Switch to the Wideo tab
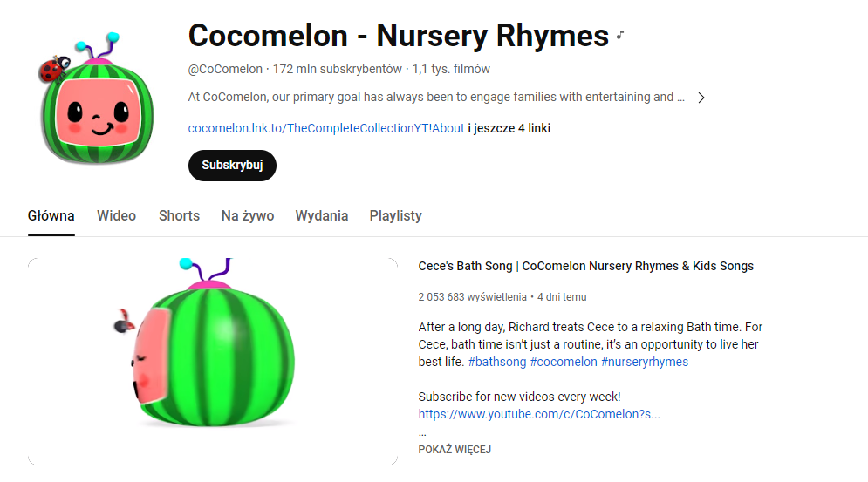Image resolution: width=868 pixels, height=482 pixels. pyautogui.click(x=116, y=215)
